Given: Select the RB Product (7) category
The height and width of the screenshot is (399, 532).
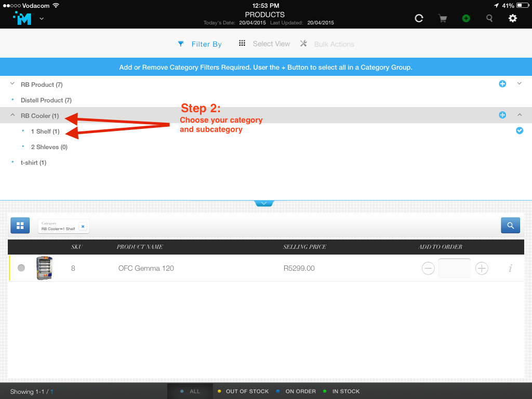Looking at the screenshot, I should pyautogui.click(x=42, y=85).
